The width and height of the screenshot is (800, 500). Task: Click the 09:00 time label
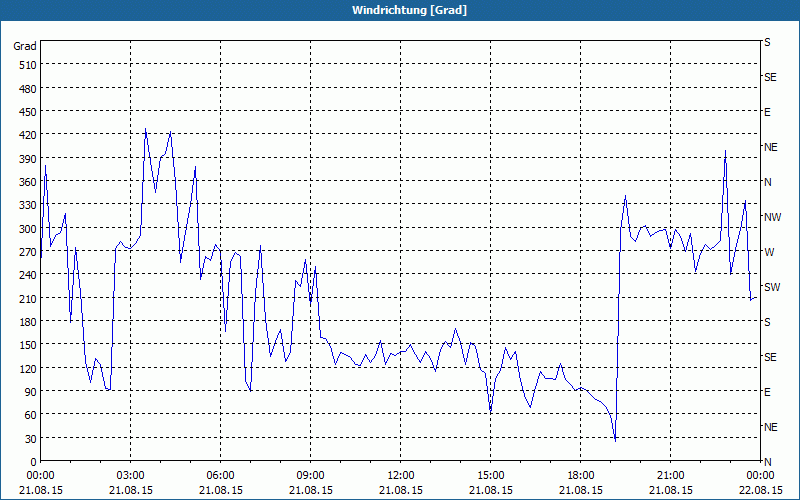click(x=310, y=476)
